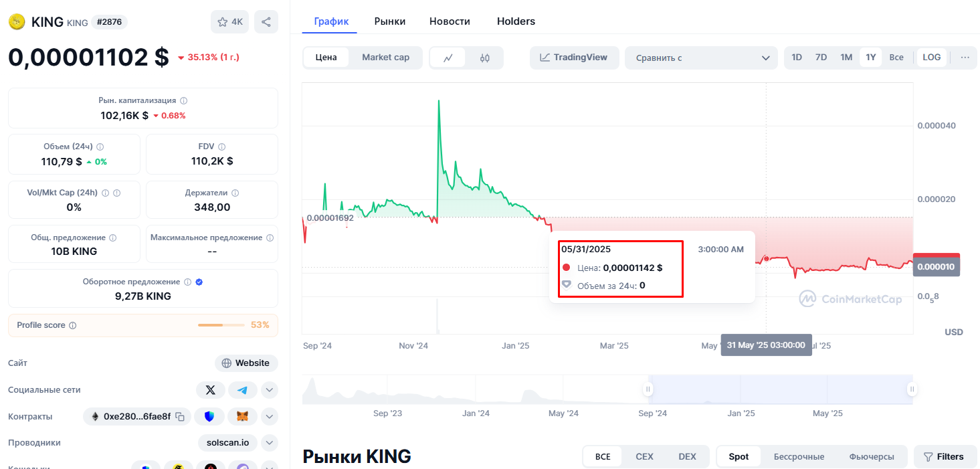Set chart range to 7D
Screen dimensions: 980x469
pyautogui.click(x=821, y=58)
